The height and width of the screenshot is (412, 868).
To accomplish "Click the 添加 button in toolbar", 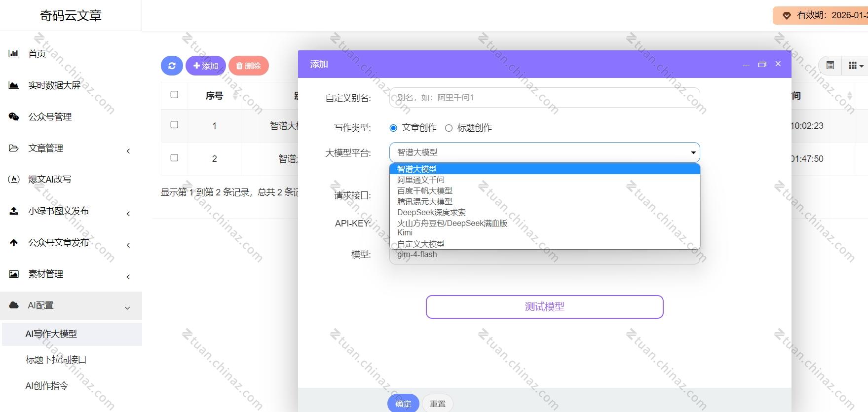I will click(206, 66).
